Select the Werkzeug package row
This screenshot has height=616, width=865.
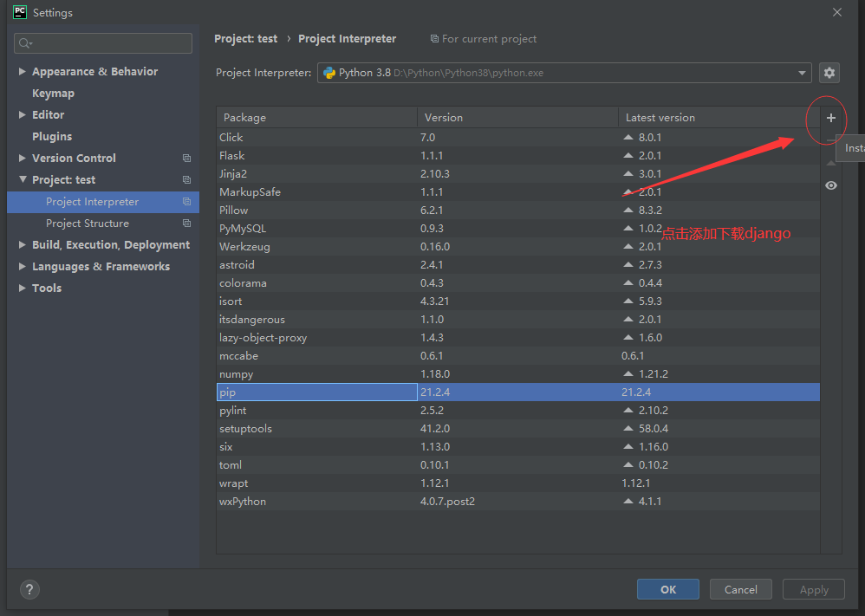click(x=518, y=247)
